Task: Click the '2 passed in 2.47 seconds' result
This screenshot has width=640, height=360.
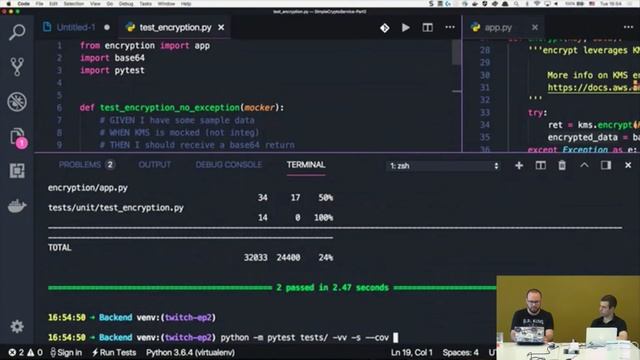Action: point(332,287)
